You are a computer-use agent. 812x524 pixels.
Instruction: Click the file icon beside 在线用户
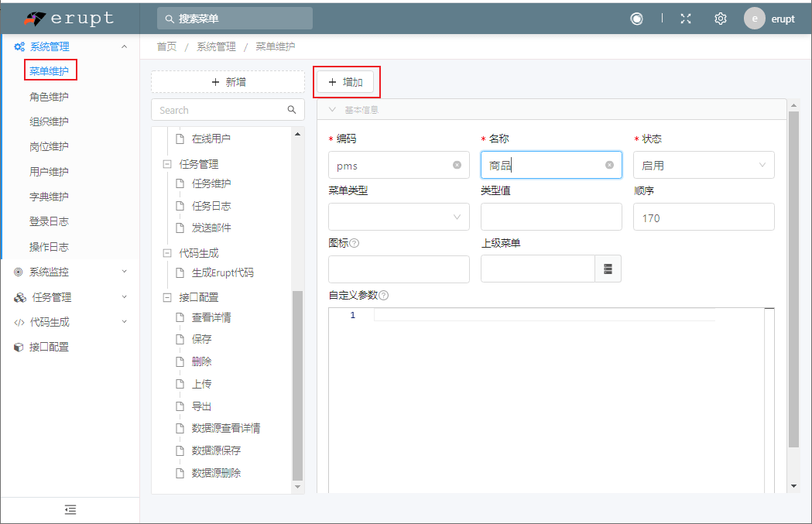pos(180,139)
